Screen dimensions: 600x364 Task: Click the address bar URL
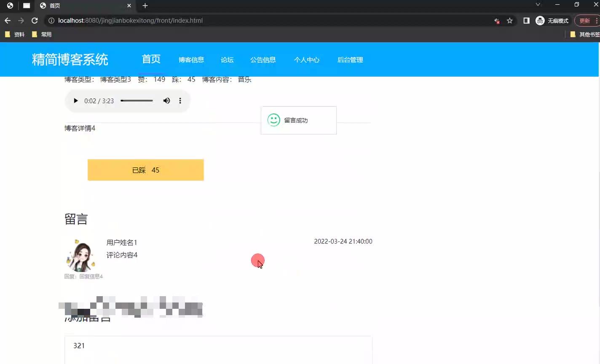click(130, 20)
